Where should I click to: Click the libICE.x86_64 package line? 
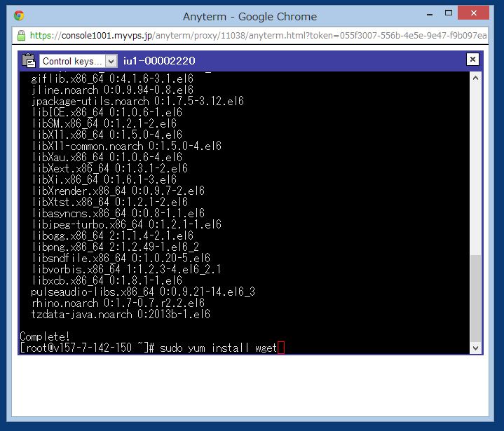[107, 112]
